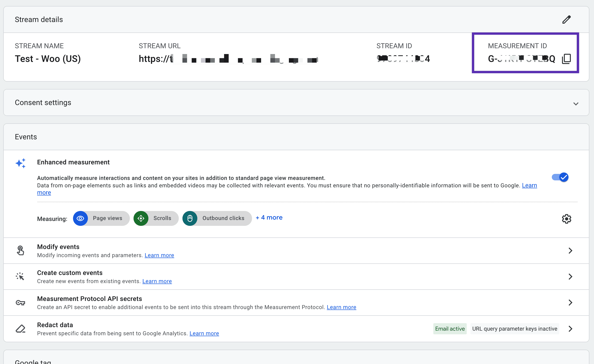Click the Create custom events title
This screenshot has height=364, width=594.
coord(70,273)
